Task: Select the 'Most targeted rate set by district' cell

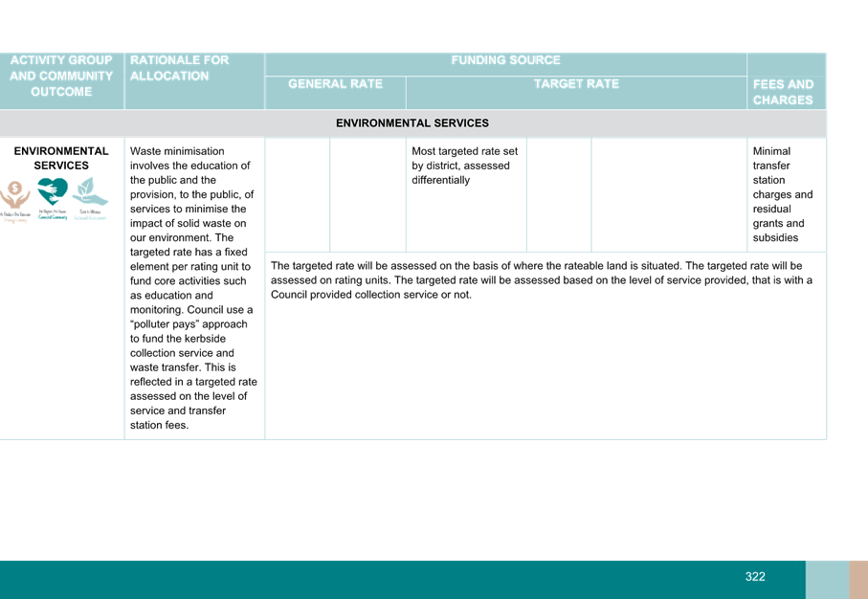Action: coord(465,166)
